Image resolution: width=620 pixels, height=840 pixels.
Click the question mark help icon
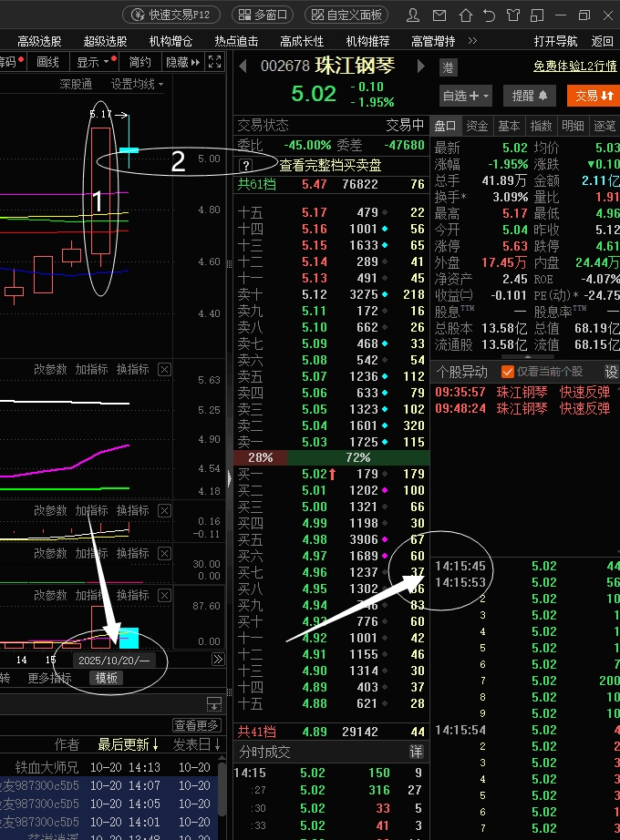[245, 165]
